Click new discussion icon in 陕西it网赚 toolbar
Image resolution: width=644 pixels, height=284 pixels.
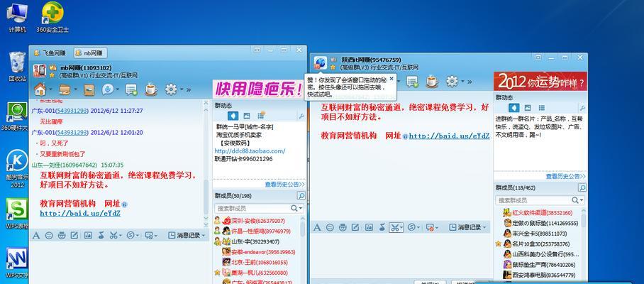click(x=412, y=82)
